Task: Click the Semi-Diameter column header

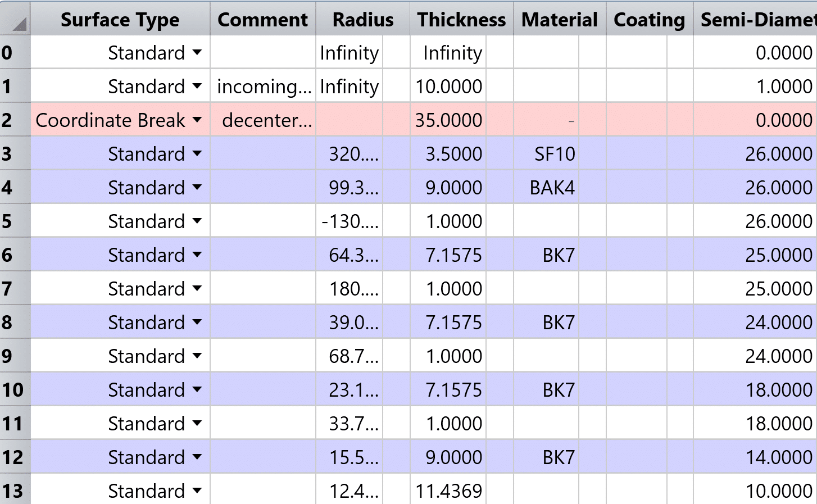Action: point(755,19)
